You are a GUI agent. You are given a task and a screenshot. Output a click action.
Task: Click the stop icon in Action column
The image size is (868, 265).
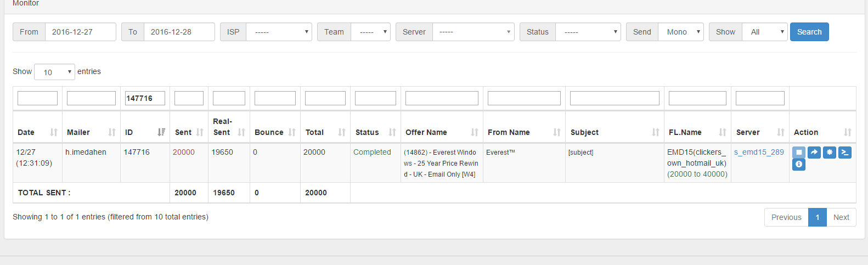click(798, 153)
